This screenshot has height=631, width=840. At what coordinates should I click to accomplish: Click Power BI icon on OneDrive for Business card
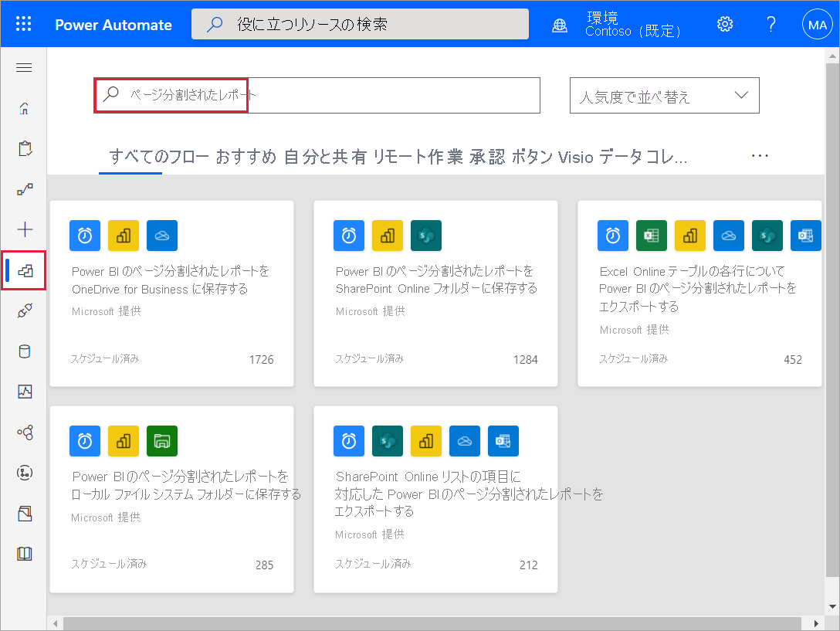point(124,236)
